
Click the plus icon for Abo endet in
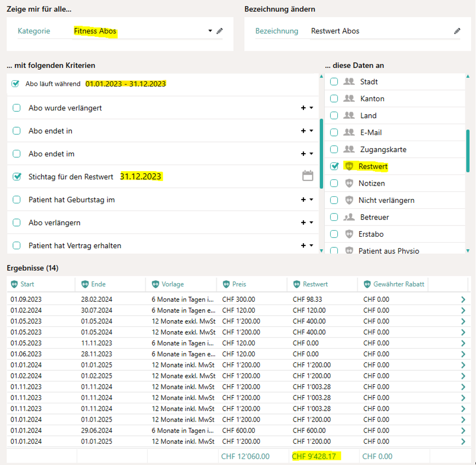click(303, 131)
